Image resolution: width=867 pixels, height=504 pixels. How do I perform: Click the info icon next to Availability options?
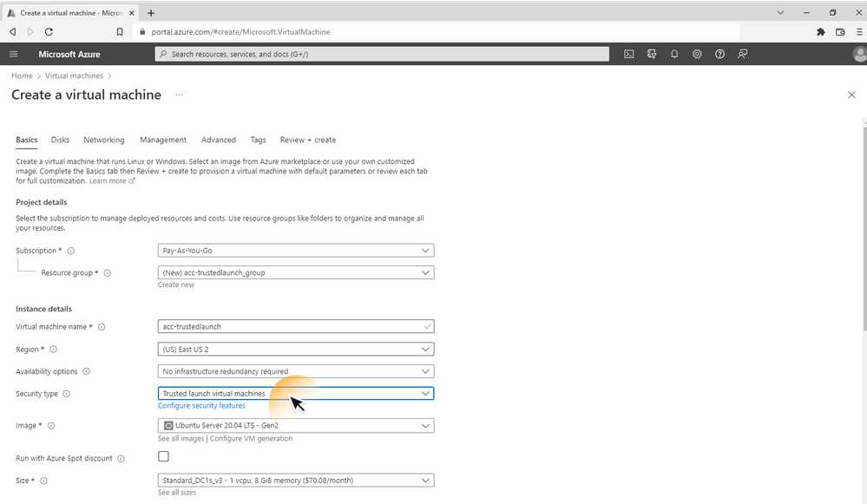tap(86, 371)
